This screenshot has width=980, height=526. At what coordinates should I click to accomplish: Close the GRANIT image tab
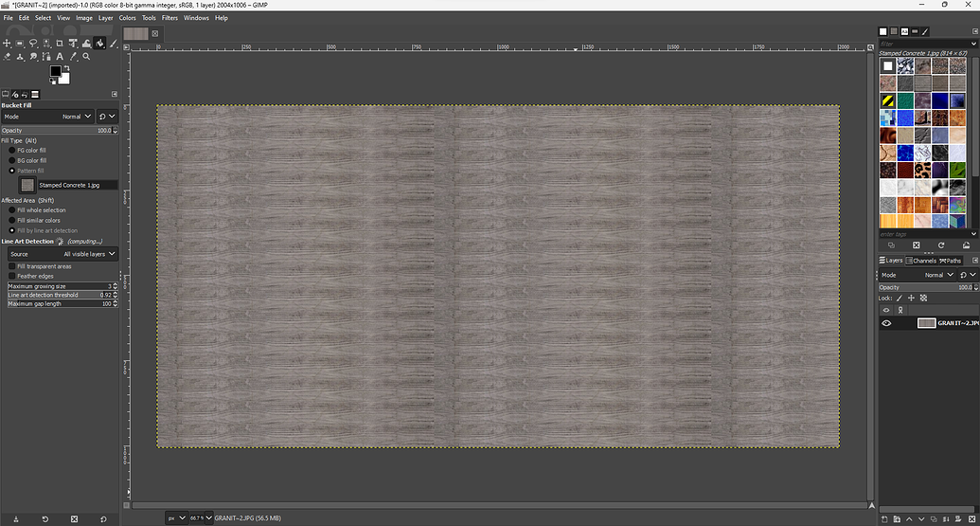pos(155,34)
